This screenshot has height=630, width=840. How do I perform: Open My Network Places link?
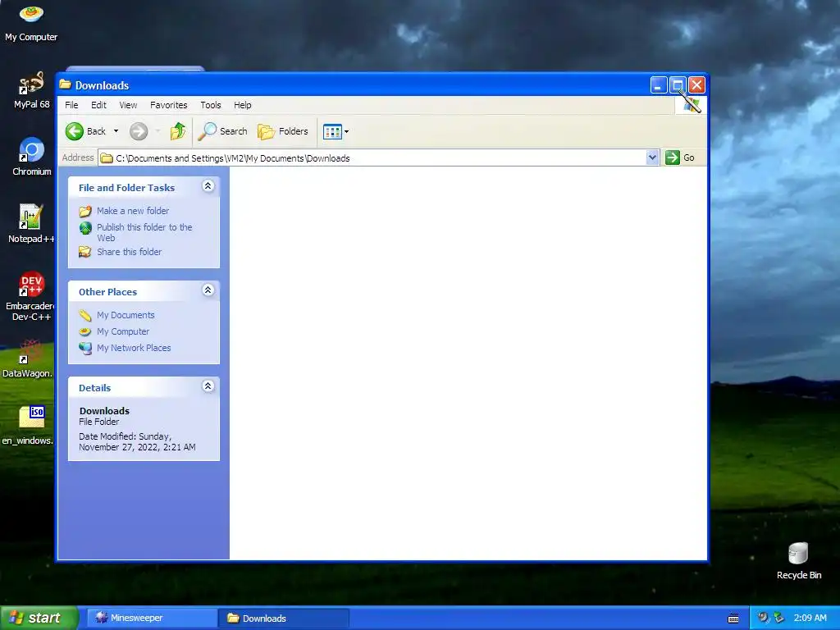coord(134,348)
